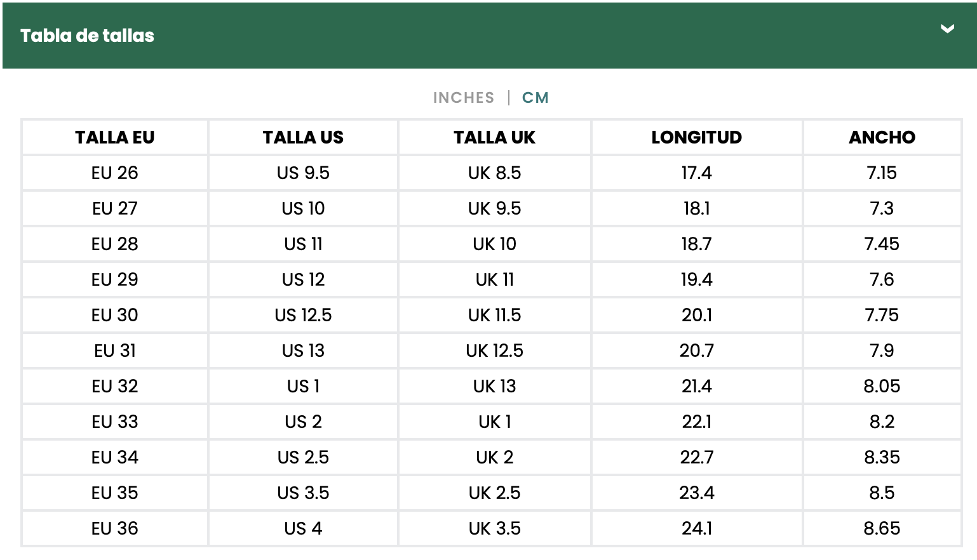The height and width of the screenshot is (560, 977).
Task: Click the UK 12.5 cell
Action: pos(494,350)
